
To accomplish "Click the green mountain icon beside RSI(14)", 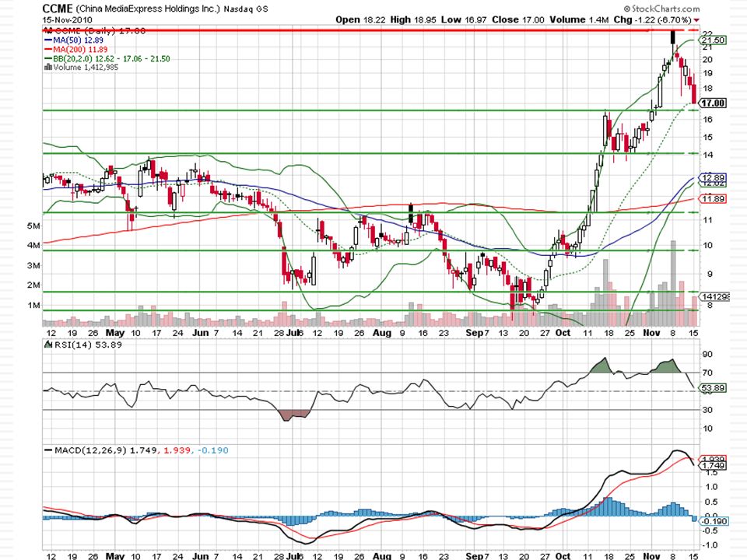I will pyautogui.click(x=47, y=345).
